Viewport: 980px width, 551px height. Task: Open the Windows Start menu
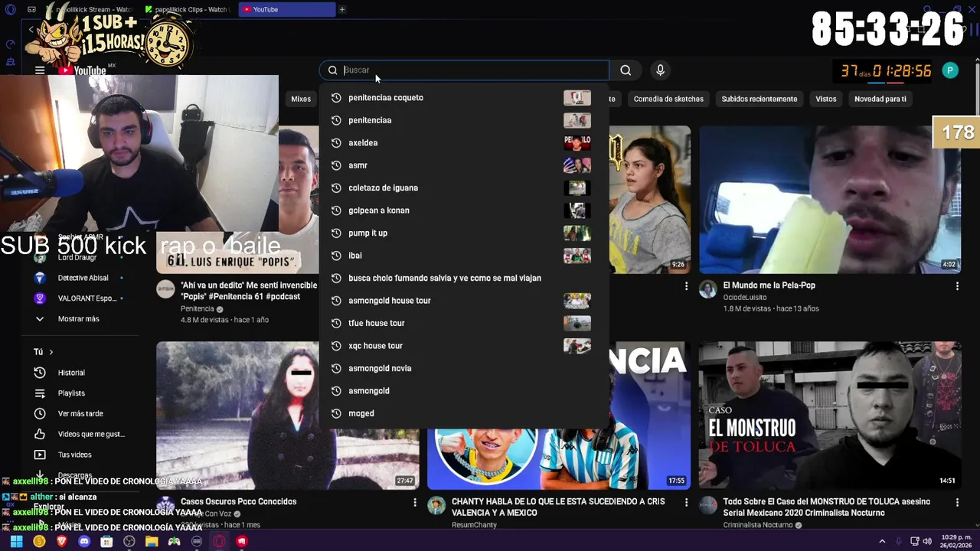[16, 541]
